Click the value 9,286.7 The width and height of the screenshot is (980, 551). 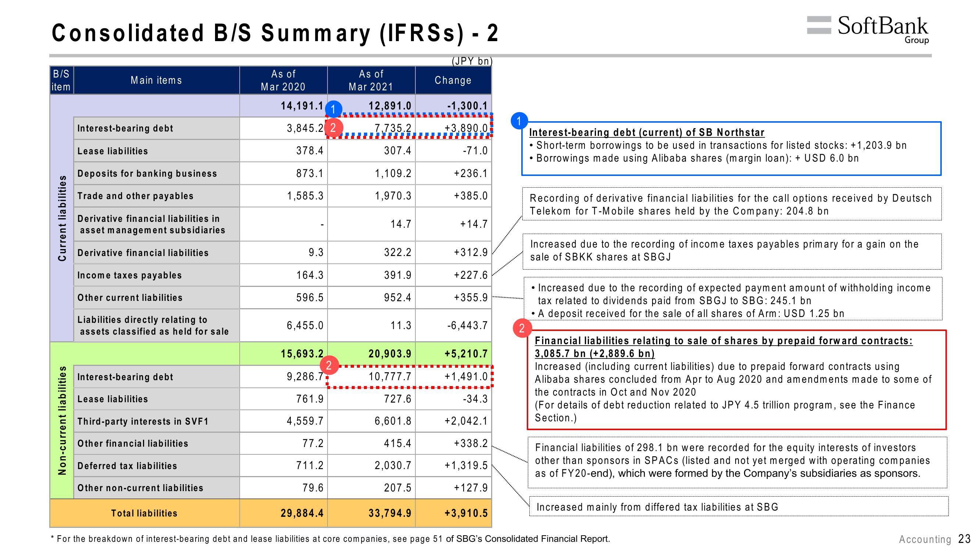(305, 377)
